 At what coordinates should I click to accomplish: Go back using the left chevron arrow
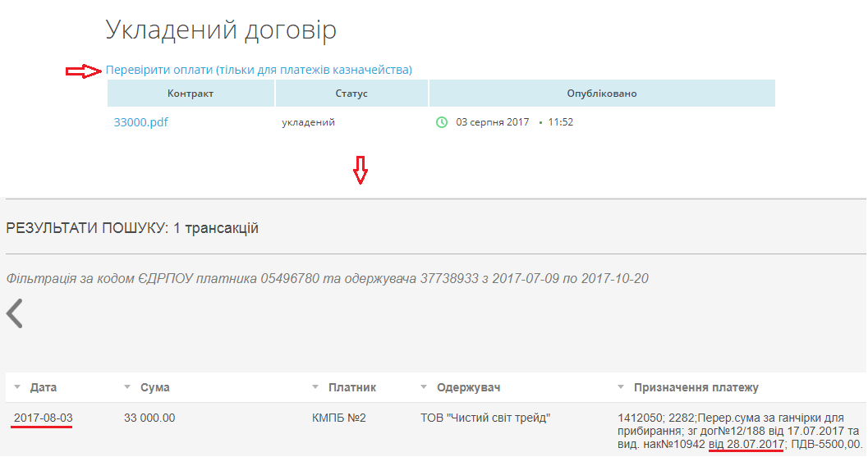[x=15, y=313]
